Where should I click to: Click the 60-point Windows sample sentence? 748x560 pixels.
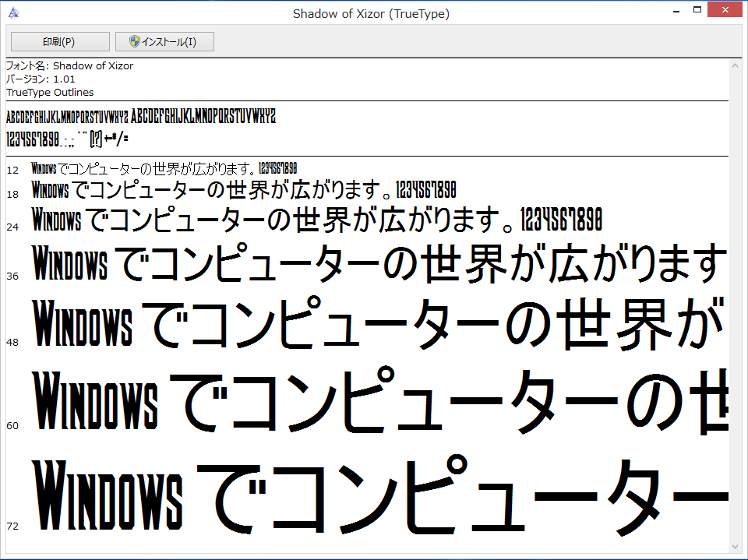(x=379, y=400)
